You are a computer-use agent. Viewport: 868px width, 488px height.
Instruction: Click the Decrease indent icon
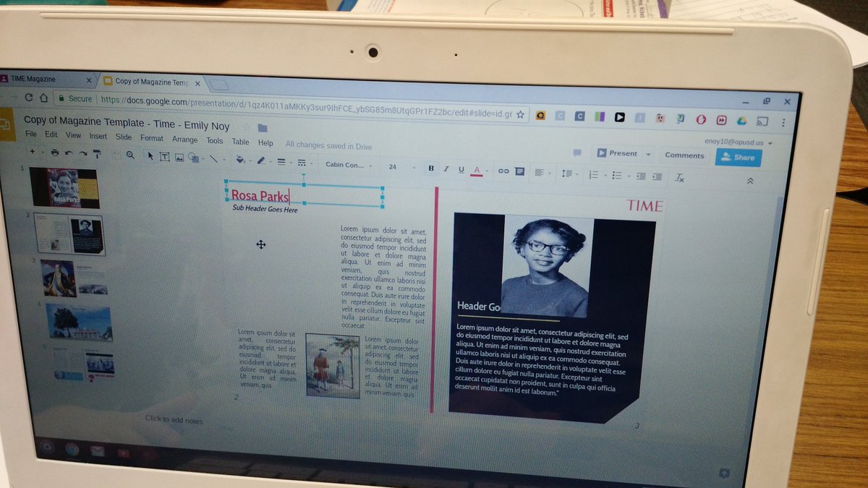pos(642,176)
